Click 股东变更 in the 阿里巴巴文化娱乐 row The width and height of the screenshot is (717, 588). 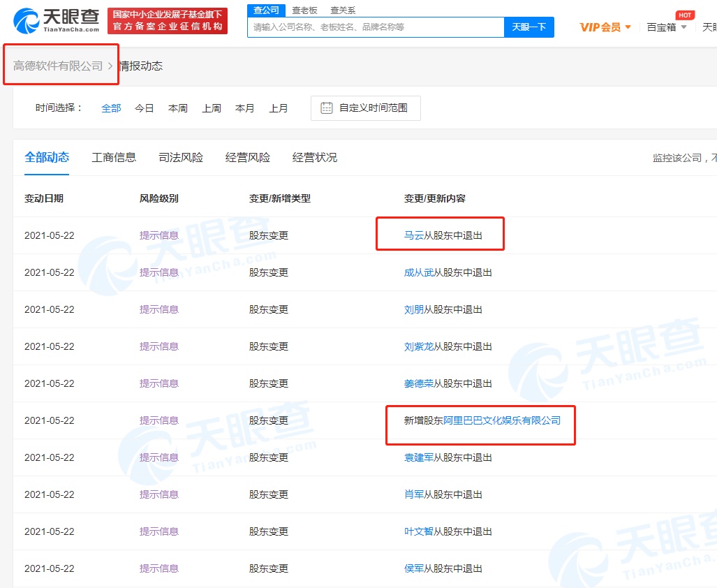click(x=269, y=420)
